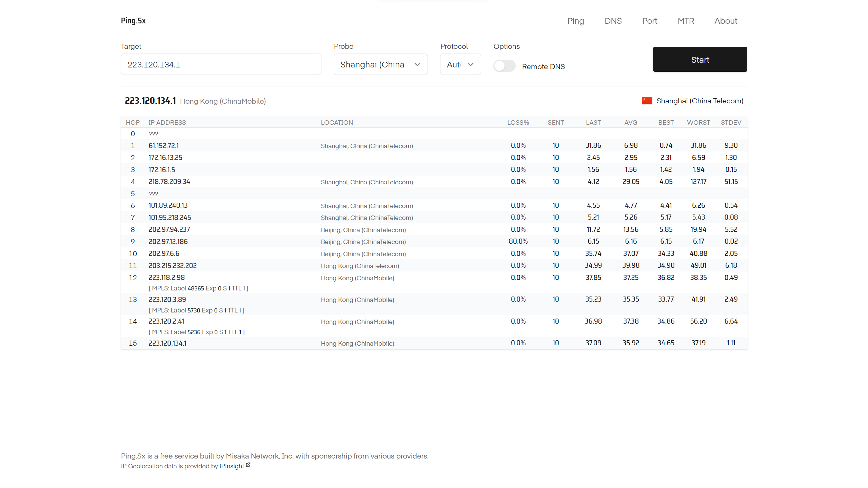Toggle the Remote DNS switch
Screen dimensions: 868x488
coord(504,66)
